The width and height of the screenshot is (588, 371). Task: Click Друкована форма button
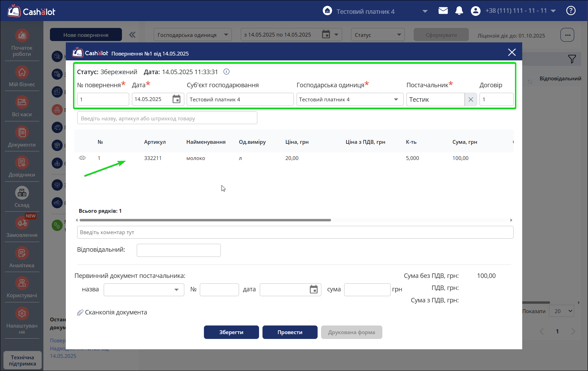pyautogui.click(x=352, y=332)
